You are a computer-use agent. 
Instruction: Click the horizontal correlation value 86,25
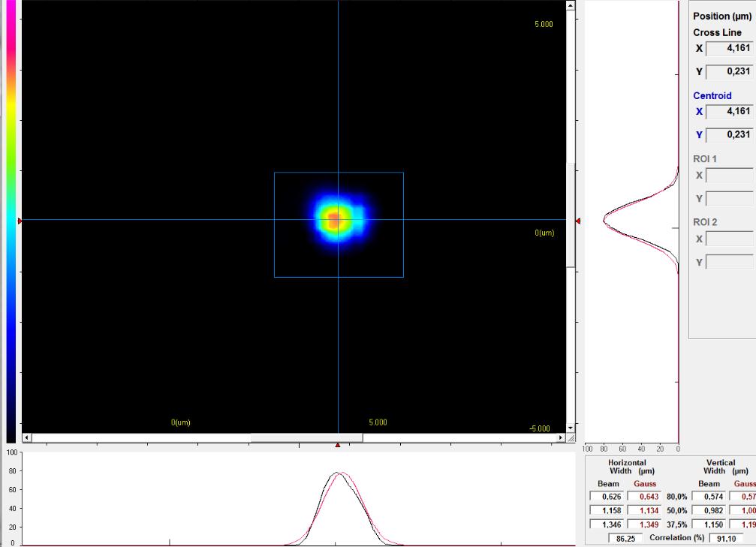pos(625,538)
